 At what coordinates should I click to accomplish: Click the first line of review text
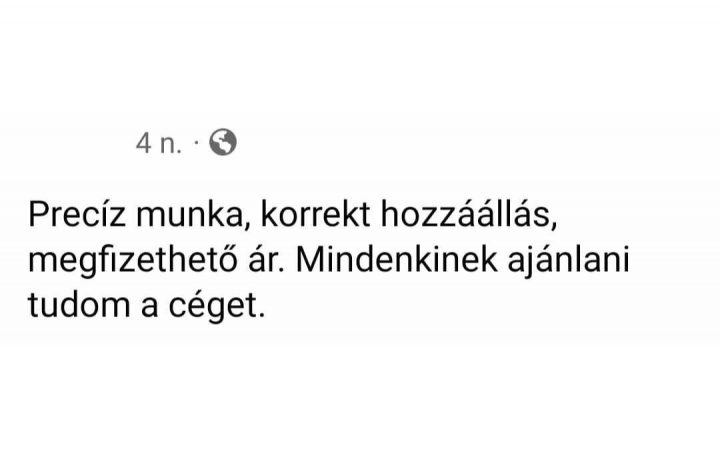pyautogui.click(x=291, y=214)
